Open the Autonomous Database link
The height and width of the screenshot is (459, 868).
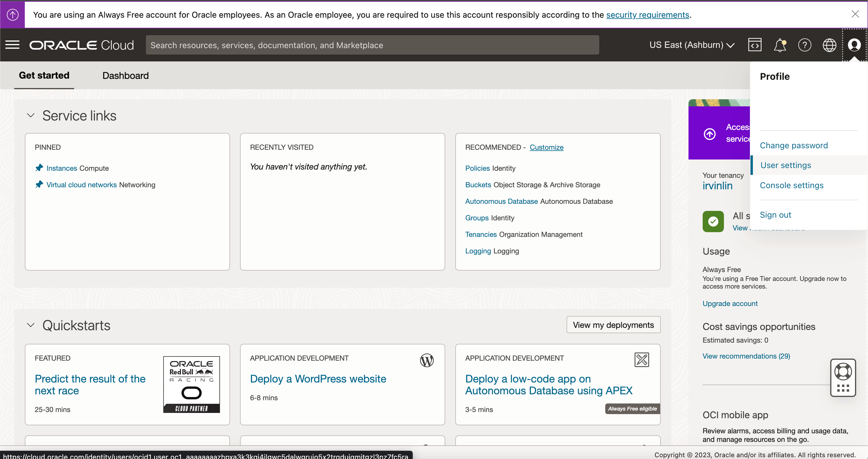[x=501, y=201]
